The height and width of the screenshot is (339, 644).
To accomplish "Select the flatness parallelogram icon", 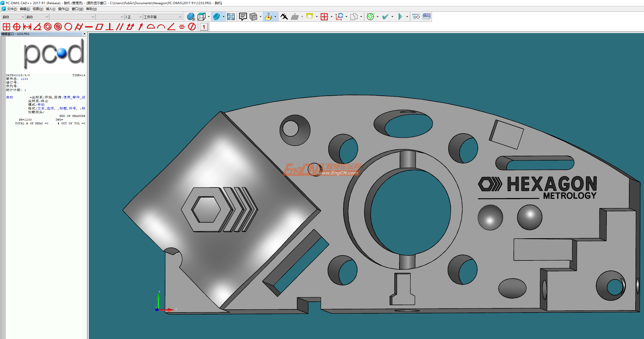I will [99, 27].
